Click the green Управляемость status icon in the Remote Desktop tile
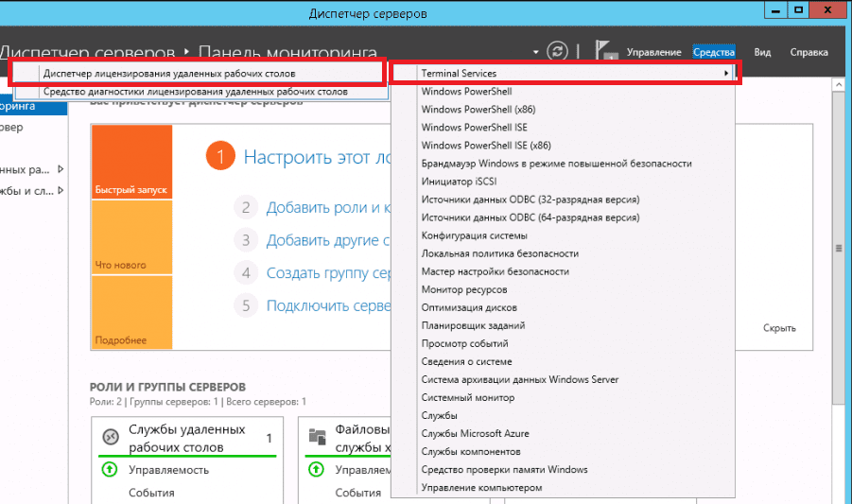The width and height of the screenshot is (852, 504). point(111,470)
